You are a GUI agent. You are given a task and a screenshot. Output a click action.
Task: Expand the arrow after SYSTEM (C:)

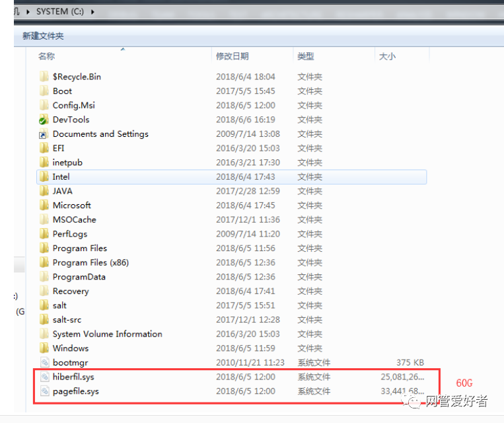tap(92, 12)
